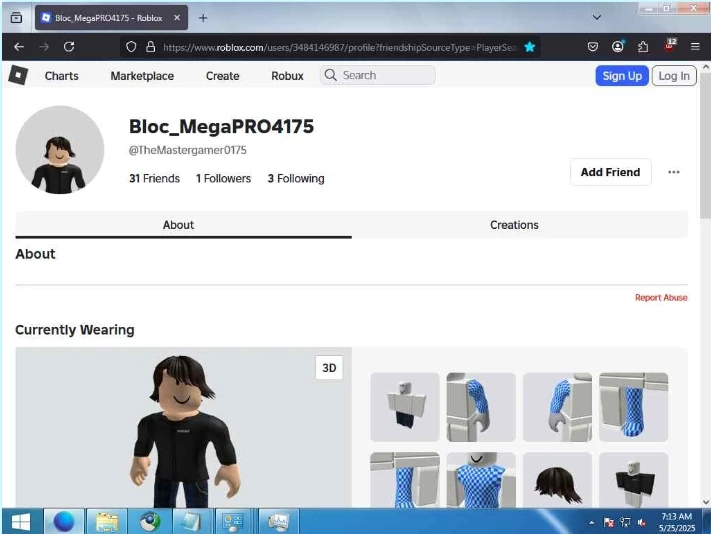
Task: Open the blue orb browser in taskbar
Action: 63,521
